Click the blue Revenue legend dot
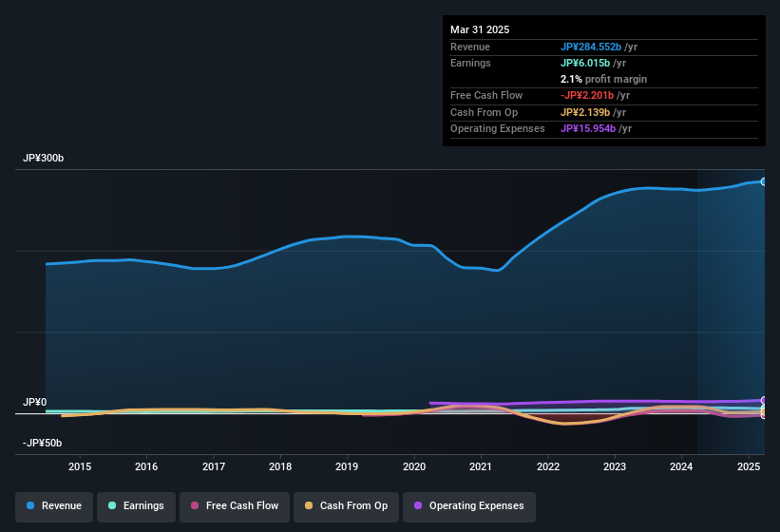The image size is (780, 532). click(30, 505)
